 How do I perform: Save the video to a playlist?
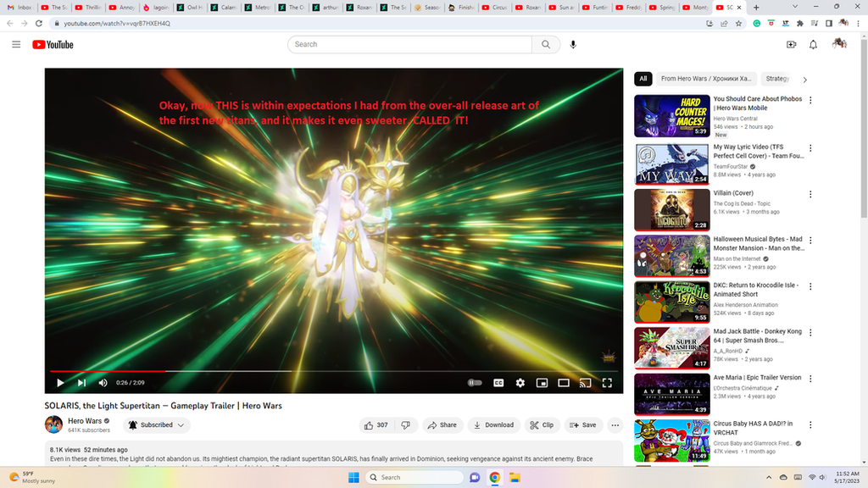pyautogui.click(x=583, y=425)
